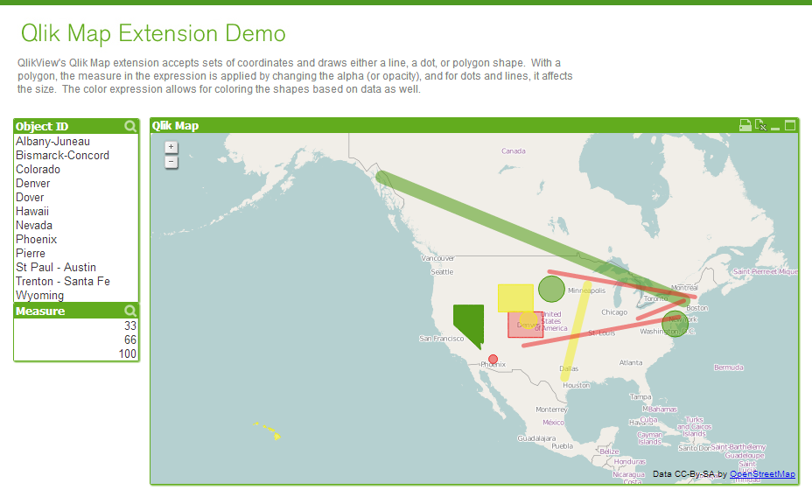Open search in the Object ID list box

(130, 126)
